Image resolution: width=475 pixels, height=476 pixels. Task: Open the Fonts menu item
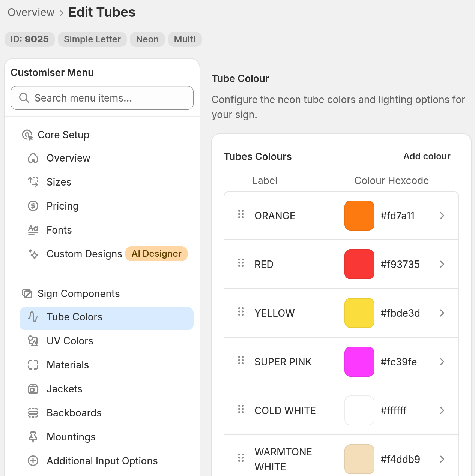point(107,230)
